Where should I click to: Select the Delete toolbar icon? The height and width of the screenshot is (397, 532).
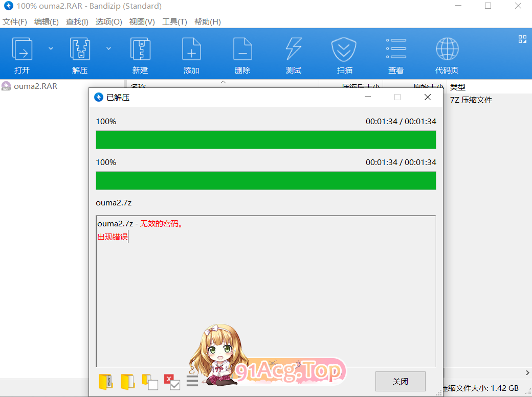click(x=242, y=54)
